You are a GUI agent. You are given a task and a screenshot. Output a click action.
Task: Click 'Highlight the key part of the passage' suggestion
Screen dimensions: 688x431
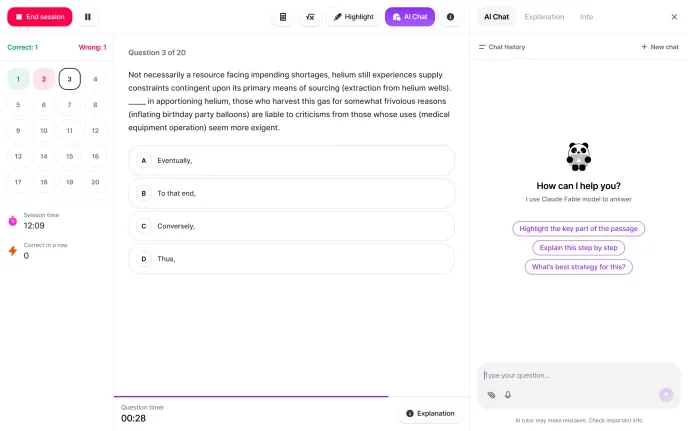[578, 229]
